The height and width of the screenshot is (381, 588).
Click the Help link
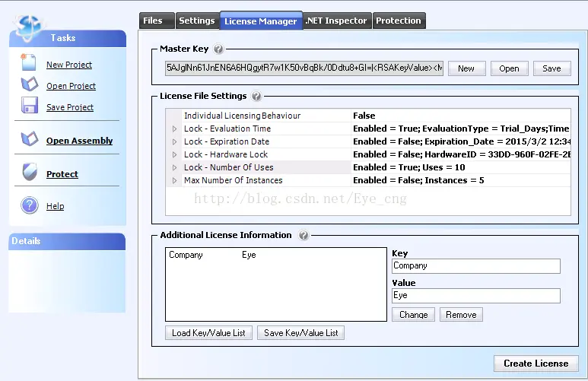tap(55, 206)
